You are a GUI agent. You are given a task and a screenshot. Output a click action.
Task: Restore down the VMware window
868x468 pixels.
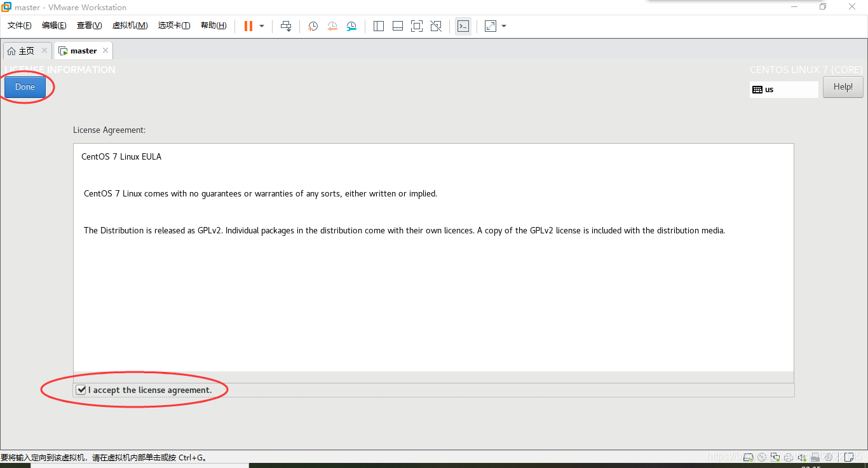point(823,7)
